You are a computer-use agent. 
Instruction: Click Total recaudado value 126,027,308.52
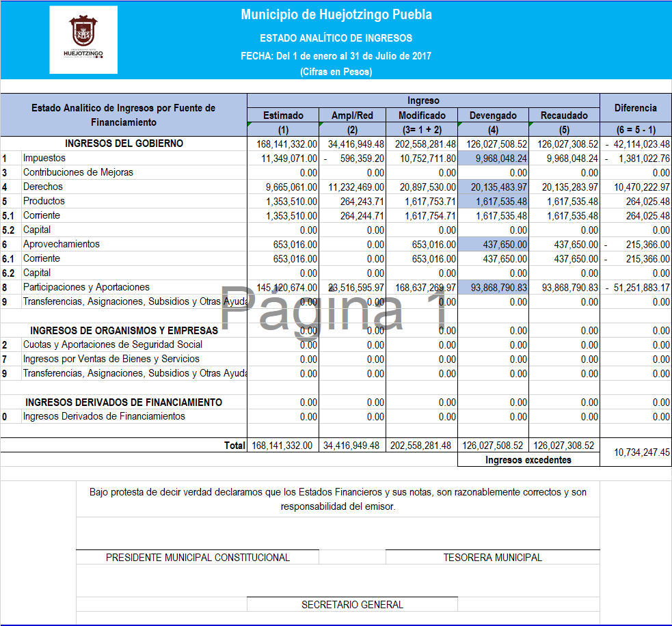(x=563, y=446)
